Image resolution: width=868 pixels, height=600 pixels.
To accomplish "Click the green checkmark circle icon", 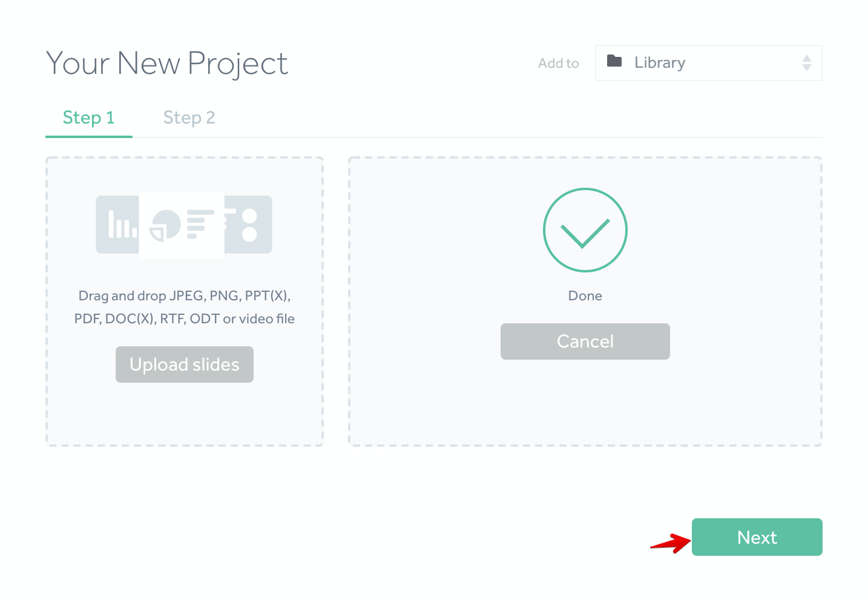I will [585, 230].
